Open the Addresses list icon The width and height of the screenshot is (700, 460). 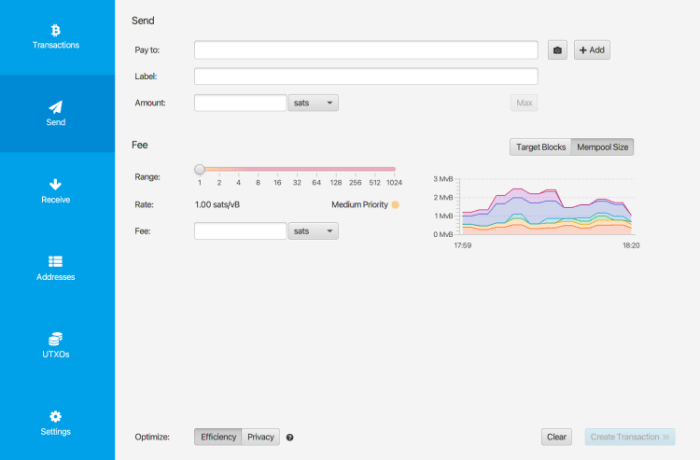tap(55, 261)
